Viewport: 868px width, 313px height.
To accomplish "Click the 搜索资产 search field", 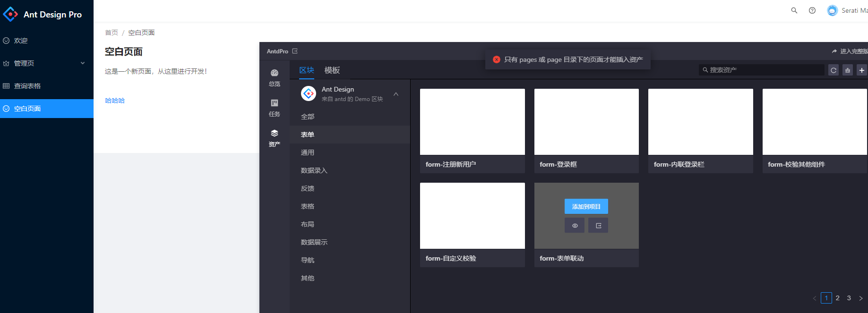I will click(x=762, y=70).
